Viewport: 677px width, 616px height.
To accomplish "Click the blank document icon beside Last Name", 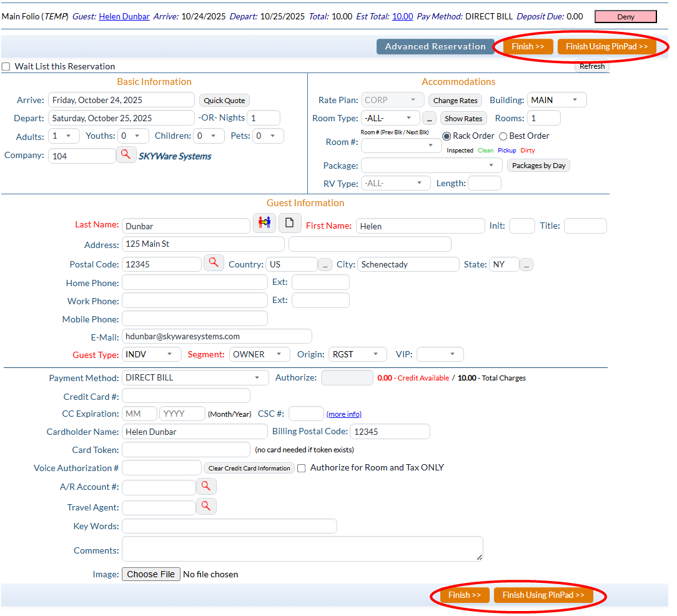I will click(x=290, y=222).
